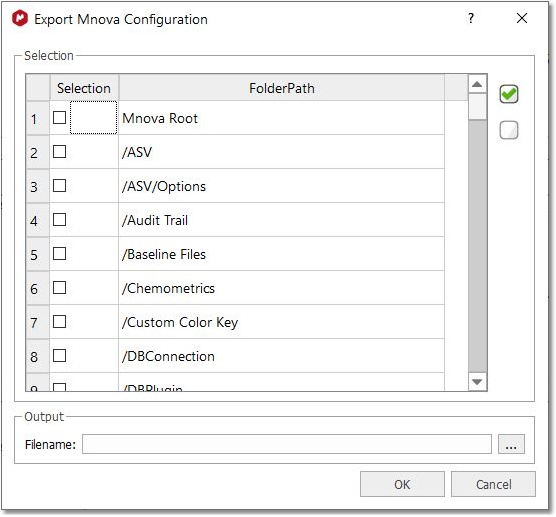Click the FolderPath column header
The image size is (556, 517).
coord(282,88)
